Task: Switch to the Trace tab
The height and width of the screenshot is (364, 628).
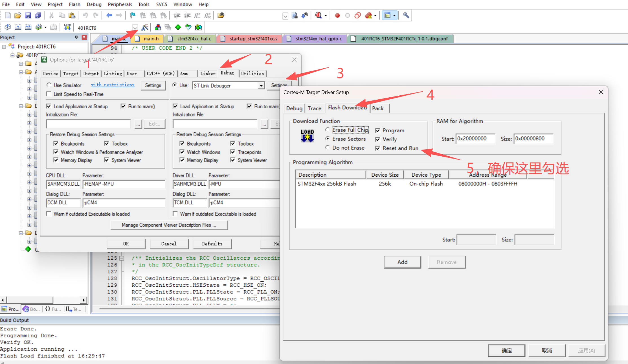Action: pos(314,108)
